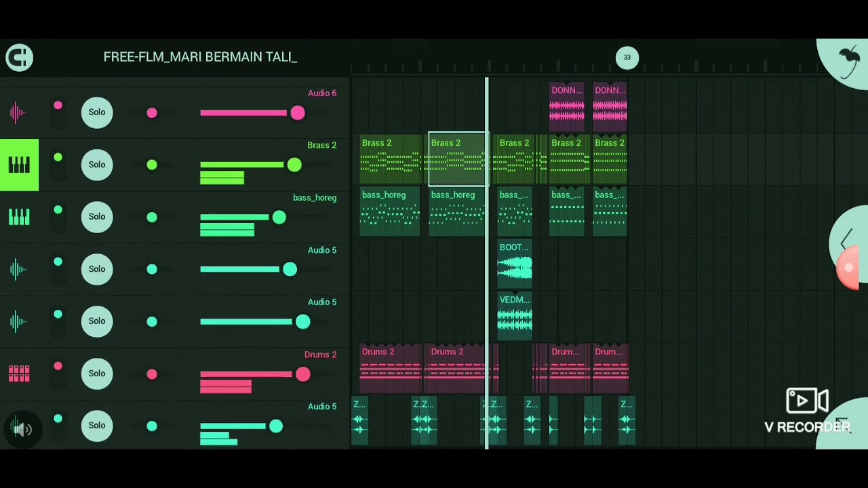The width and height of the screenshot is (868, 488).
Task: Click the pink pan dot on Drums 2 track
Action: point(152,374)
